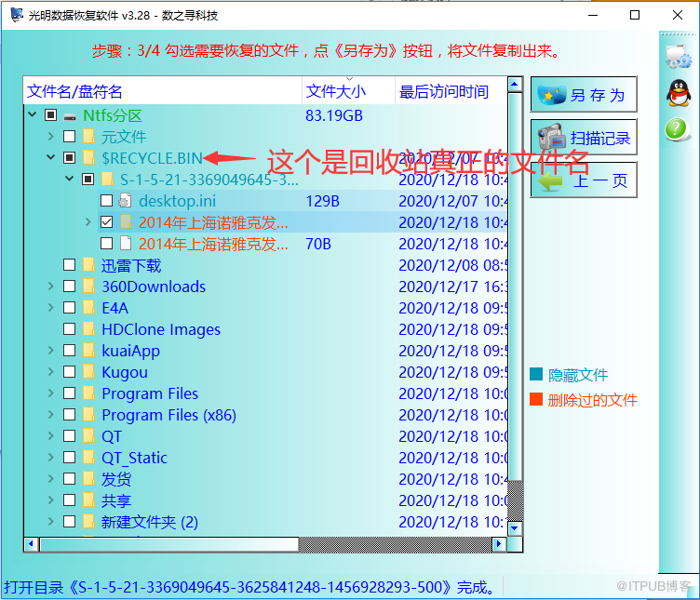700x600 pixels.
Task: Sort by 文件大小 column header
Action: [349, 91]
